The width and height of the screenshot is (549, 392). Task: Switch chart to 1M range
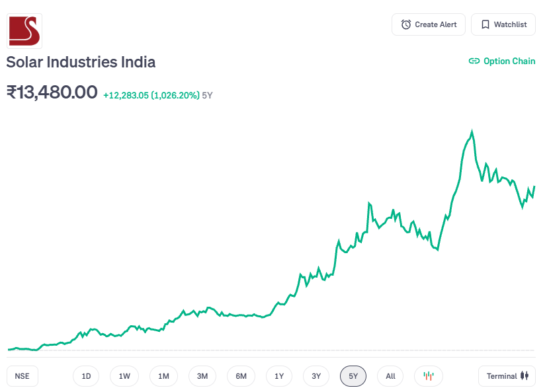click(x=163, y=376)
